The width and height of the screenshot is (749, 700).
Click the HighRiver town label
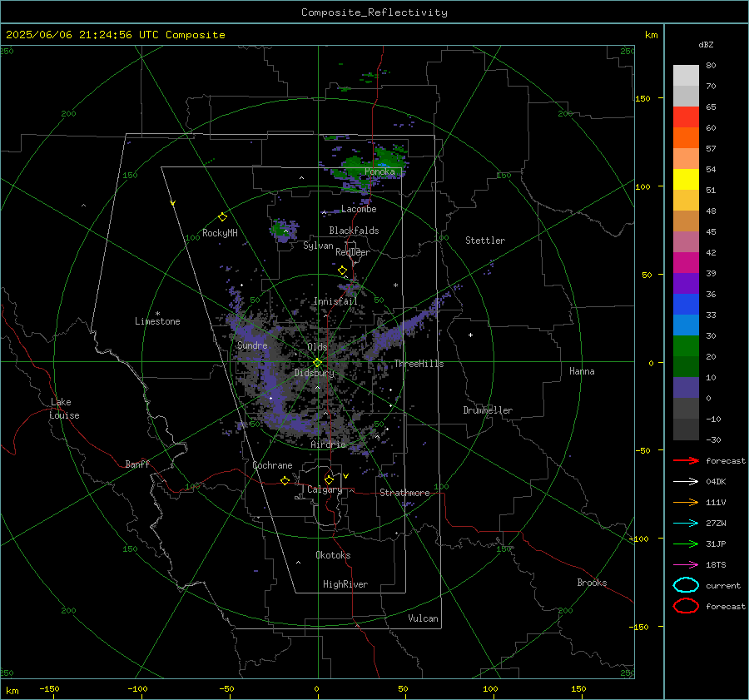coord(345,584)
